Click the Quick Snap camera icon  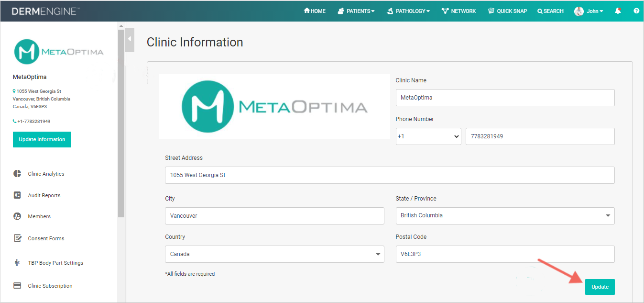(x=491, y=11)
